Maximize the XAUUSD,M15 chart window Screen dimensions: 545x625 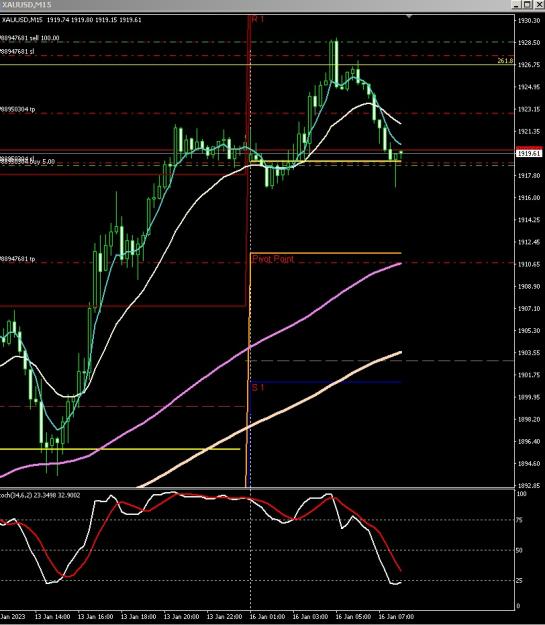click(x=527, y=4)
